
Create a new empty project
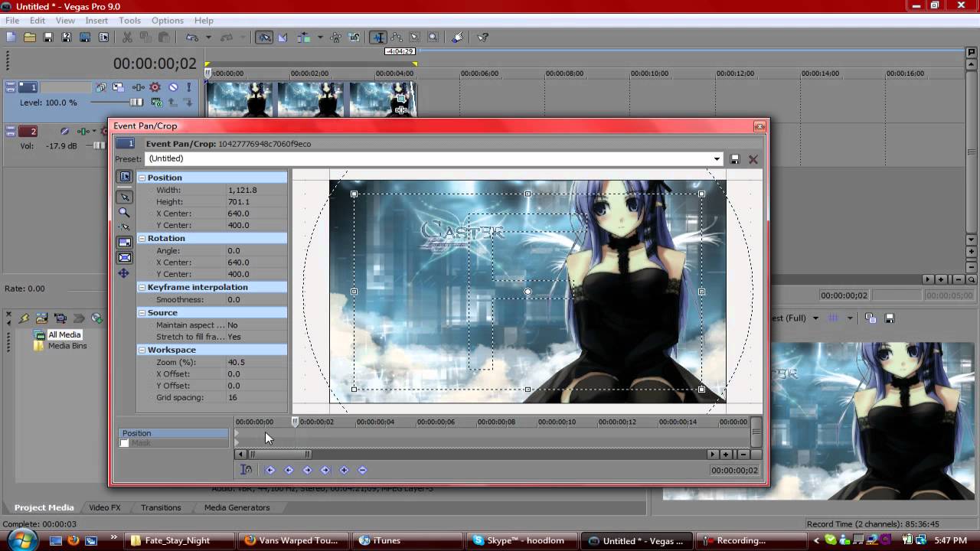coord(11,37)
